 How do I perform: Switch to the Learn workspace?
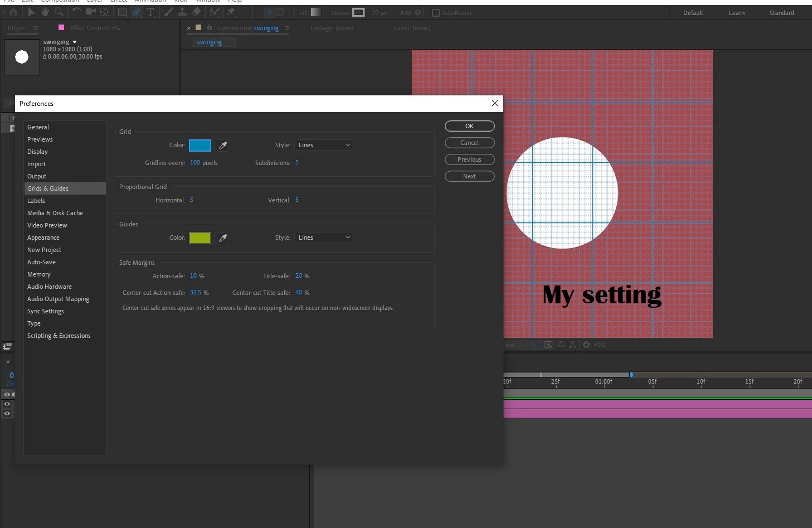coord(737,13)
